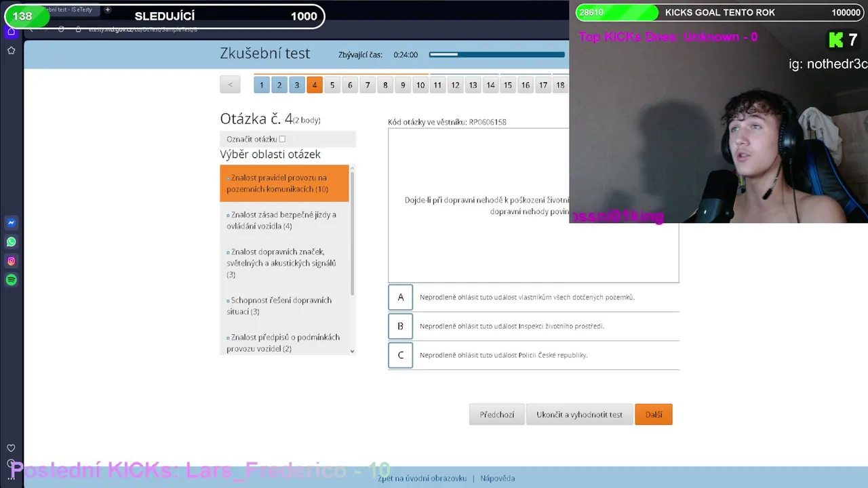Jump to question 3
Screen dimensions: 868x488
[296, 85]
